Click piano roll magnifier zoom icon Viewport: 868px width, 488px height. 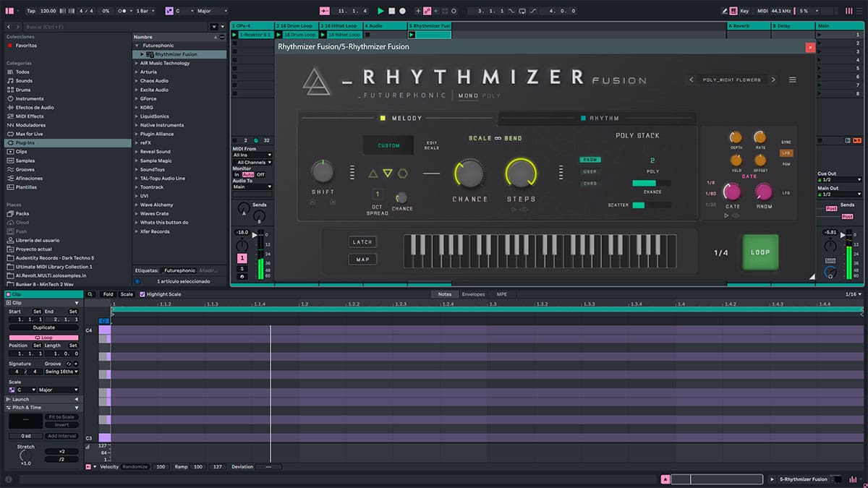tap(90, 294)
